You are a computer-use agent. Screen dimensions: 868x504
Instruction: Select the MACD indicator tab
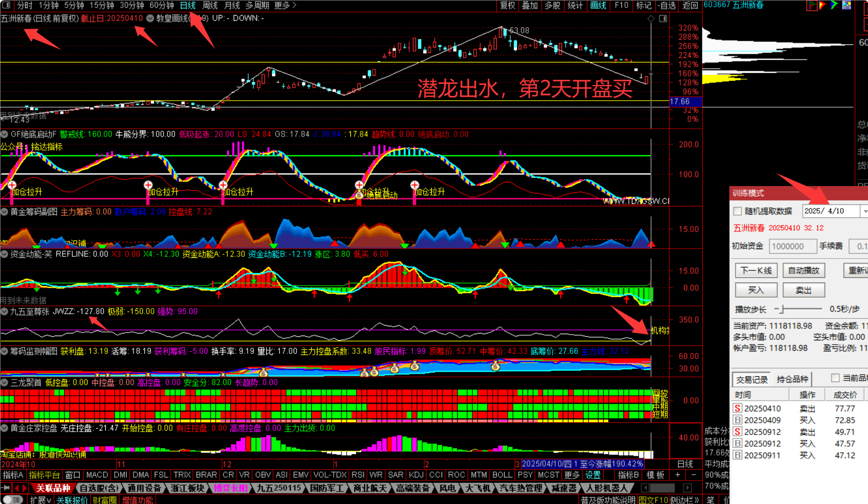(97, 475)
